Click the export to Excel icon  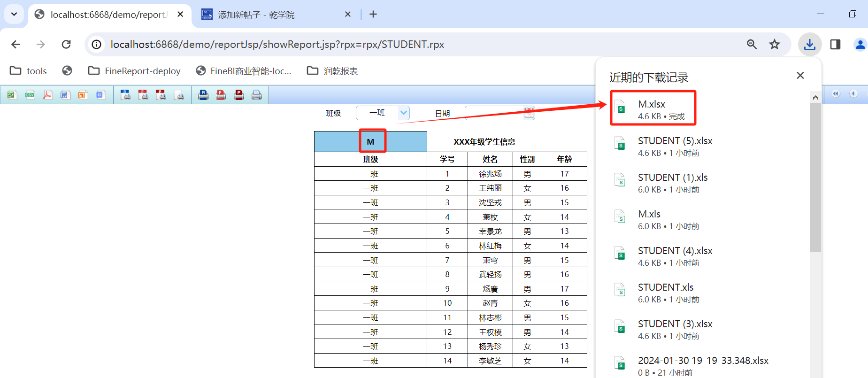click(x=12, y=95)
